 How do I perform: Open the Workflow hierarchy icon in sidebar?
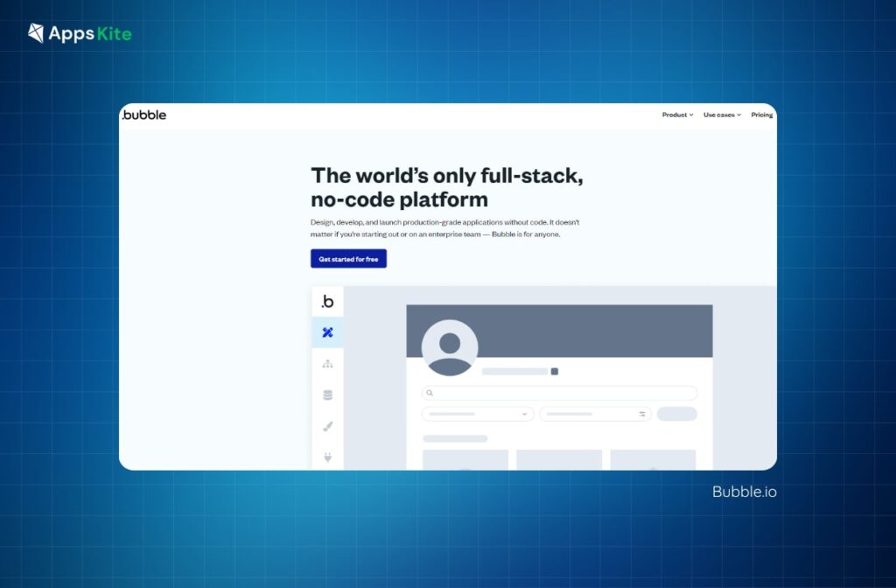pyautogui.click(x=327, y=364)
